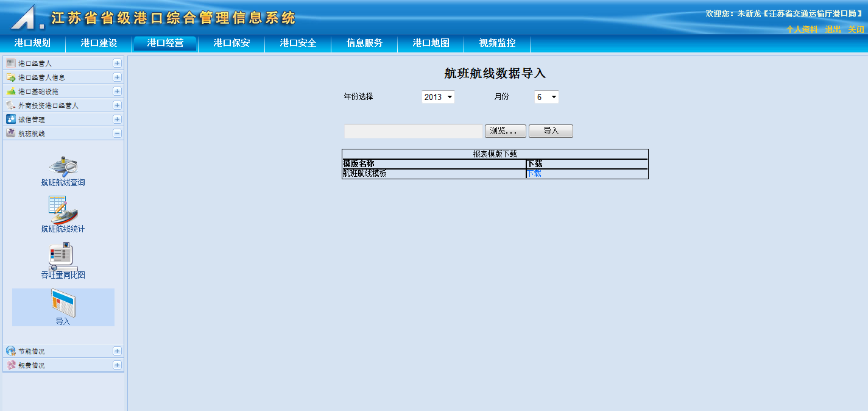This screenshot has width=868, height=411.
Task: Switch to the 视频监控 tab
Action: tap(497, 43)
